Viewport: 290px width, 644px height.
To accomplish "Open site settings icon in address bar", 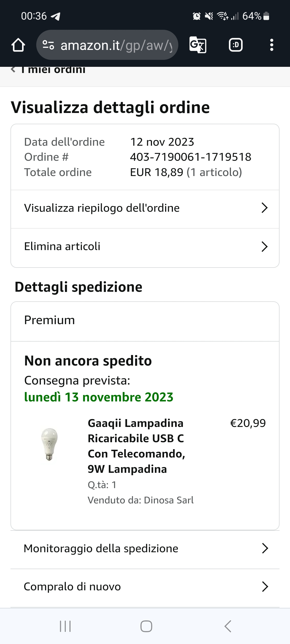I will tap(48, 45).
